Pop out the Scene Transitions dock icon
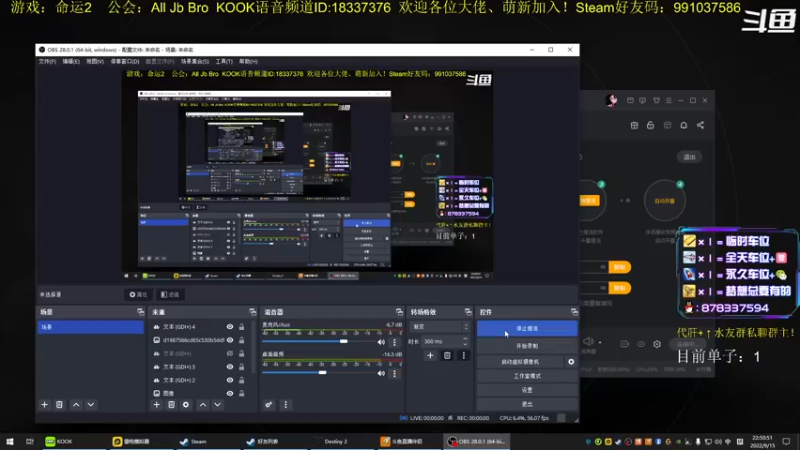Viewport: 800px width, 450px height. [468, 312]
